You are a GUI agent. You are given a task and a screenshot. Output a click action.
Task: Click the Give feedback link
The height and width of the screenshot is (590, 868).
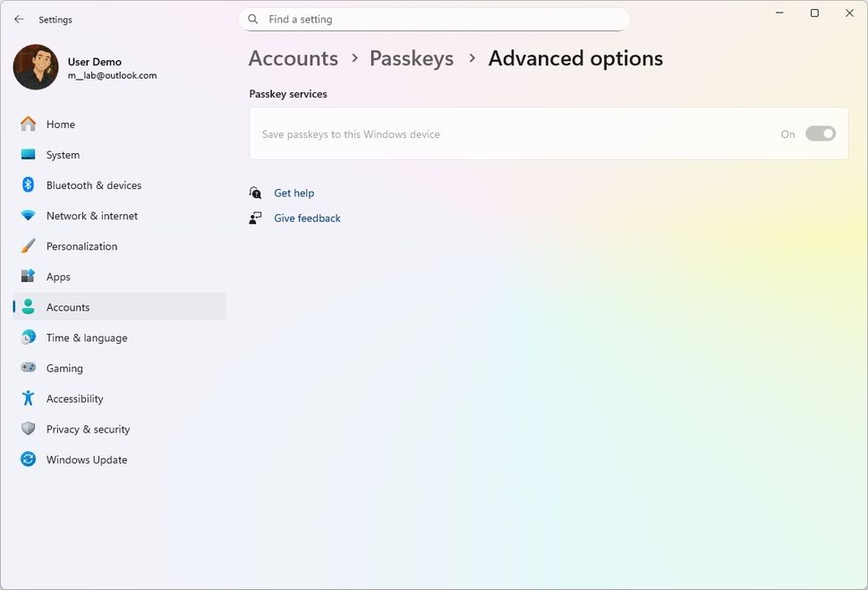[x=307, y=218]
